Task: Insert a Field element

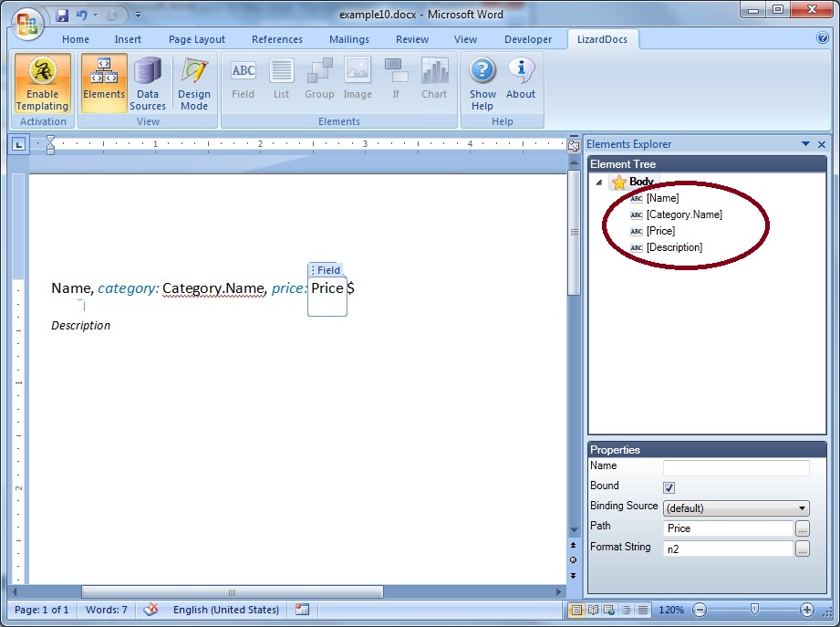Action: 243,80
